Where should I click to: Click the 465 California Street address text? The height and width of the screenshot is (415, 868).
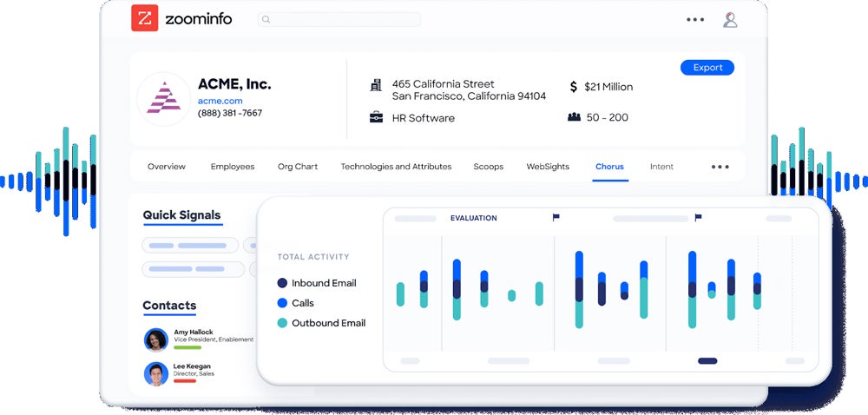pyautogui.click(x=443, y=84)
